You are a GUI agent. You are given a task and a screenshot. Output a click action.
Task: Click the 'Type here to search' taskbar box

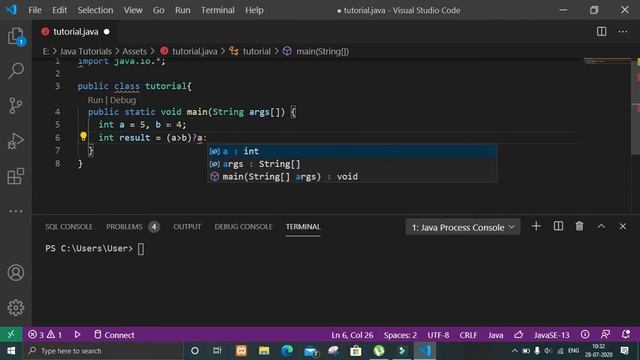103,351
